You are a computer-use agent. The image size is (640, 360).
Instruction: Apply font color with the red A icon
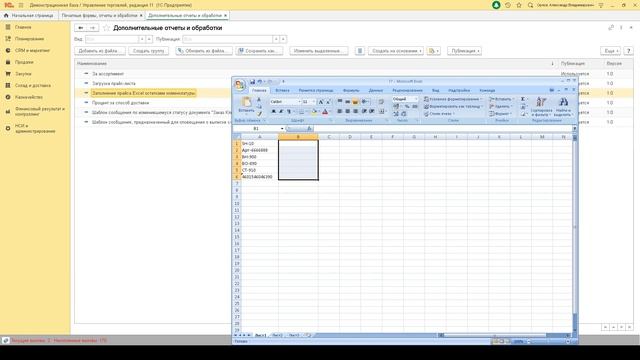pyautogui.click(x=325, y=111)
